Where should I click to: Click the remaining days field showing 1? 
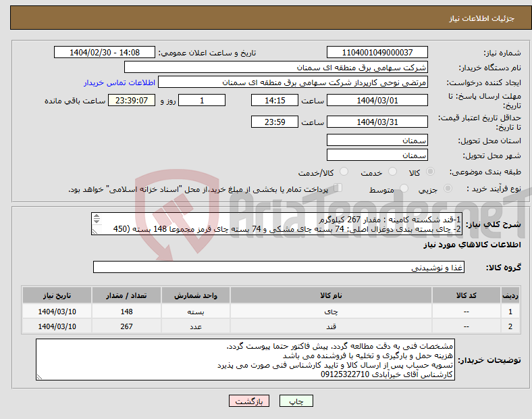coord(202,101)
